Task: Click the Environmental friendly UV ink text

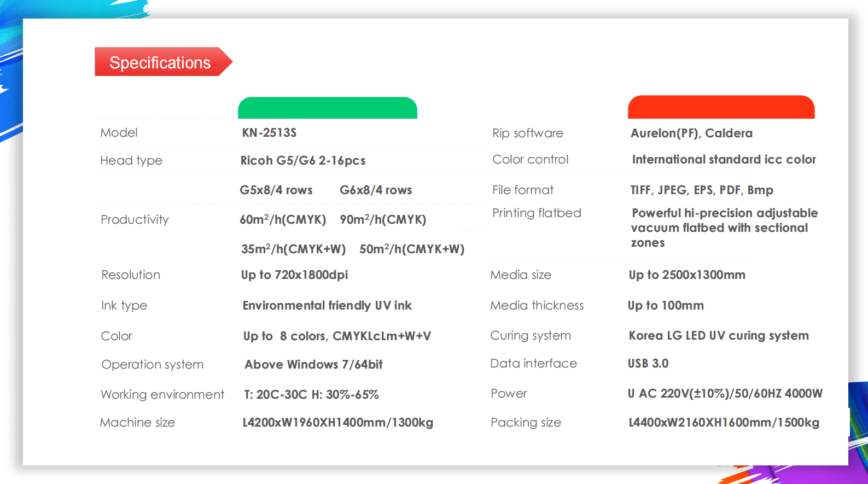Action: pyautogui.click(x=327, y=306)
